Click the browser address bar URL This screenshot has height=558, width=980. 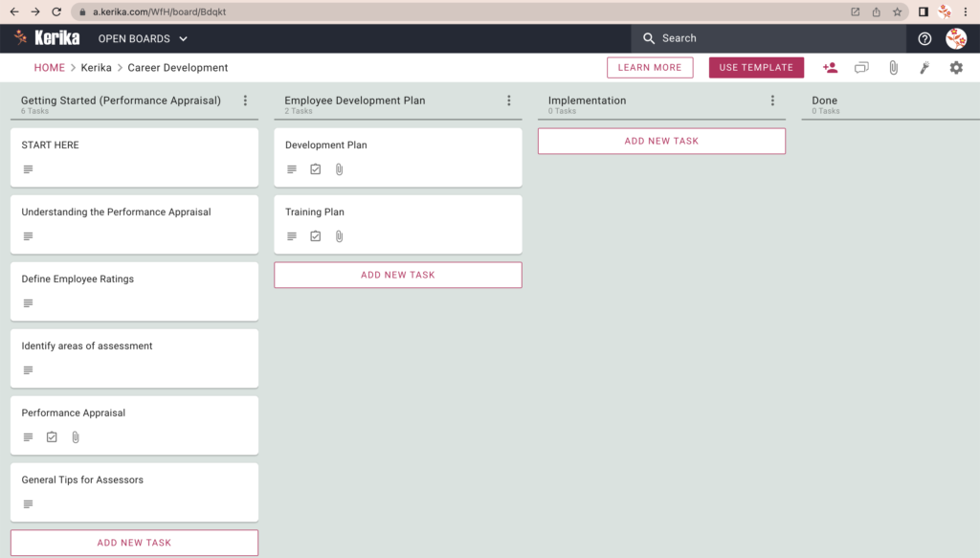click(160, 11)
